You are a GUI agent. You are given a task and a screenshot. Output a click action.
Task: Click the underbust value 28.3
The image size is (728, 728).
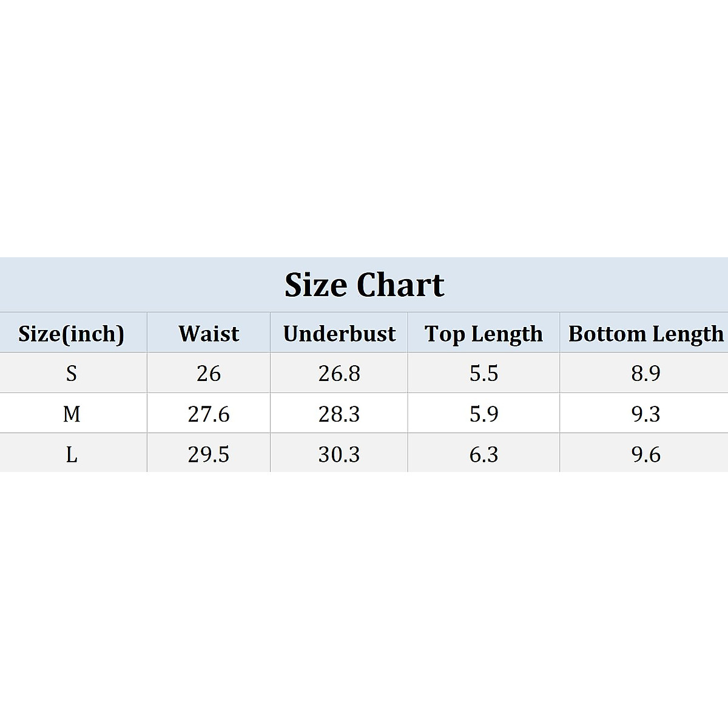[x=339, y=414]
